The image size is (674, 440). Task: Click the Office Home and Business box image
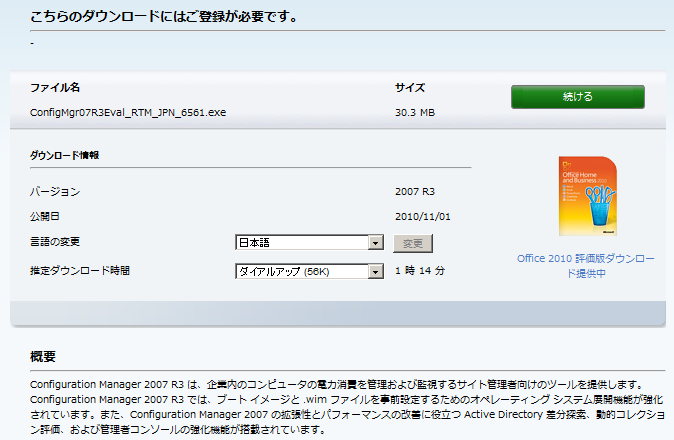[x=587, y=196]
